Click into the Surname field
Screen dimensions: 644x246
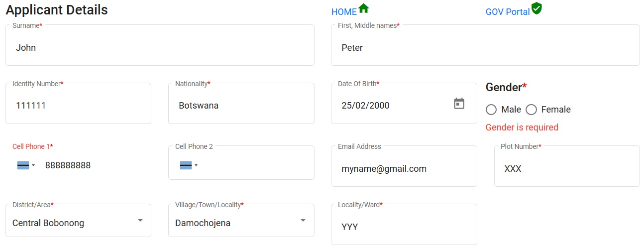159,48
